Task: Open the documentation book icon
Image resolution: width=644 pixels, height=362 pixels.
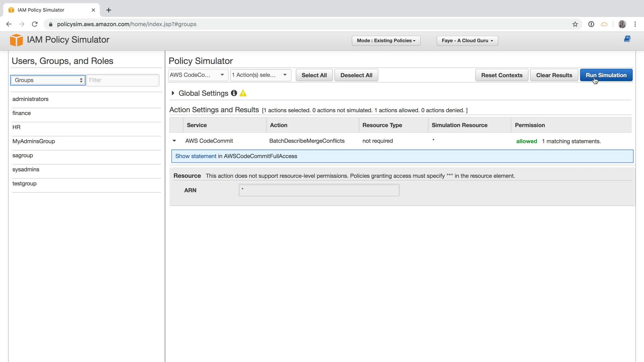Action: [627, 39]
